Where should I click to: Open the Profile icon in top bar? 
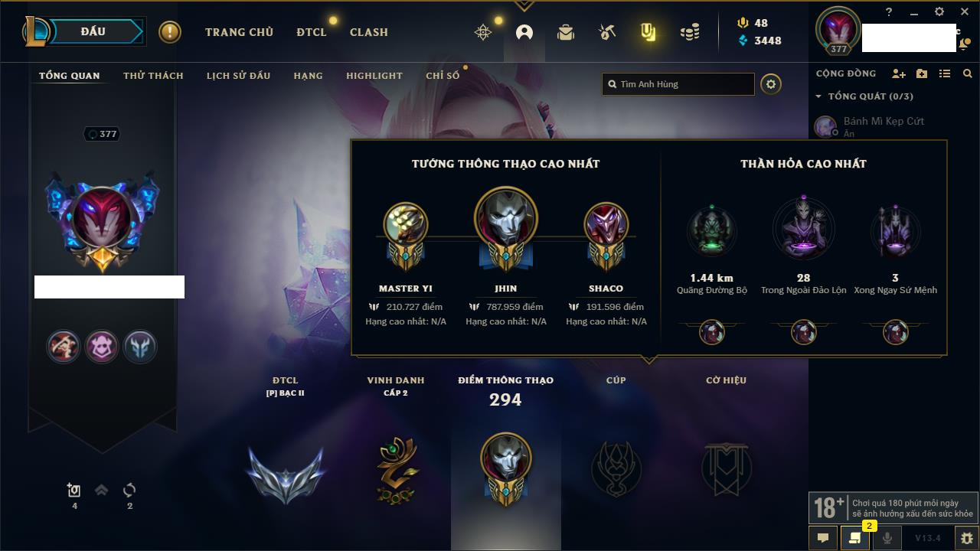(524, 32)
